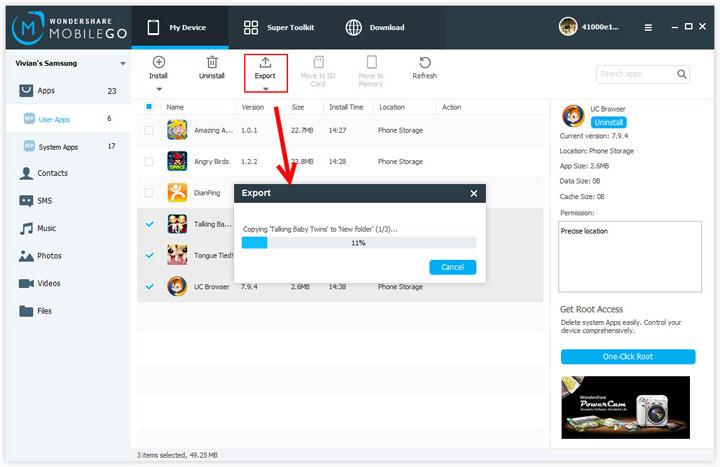Viewport: 720px width, 467px height.
Task: Close the Export dialog
Action: coord(474,193)
